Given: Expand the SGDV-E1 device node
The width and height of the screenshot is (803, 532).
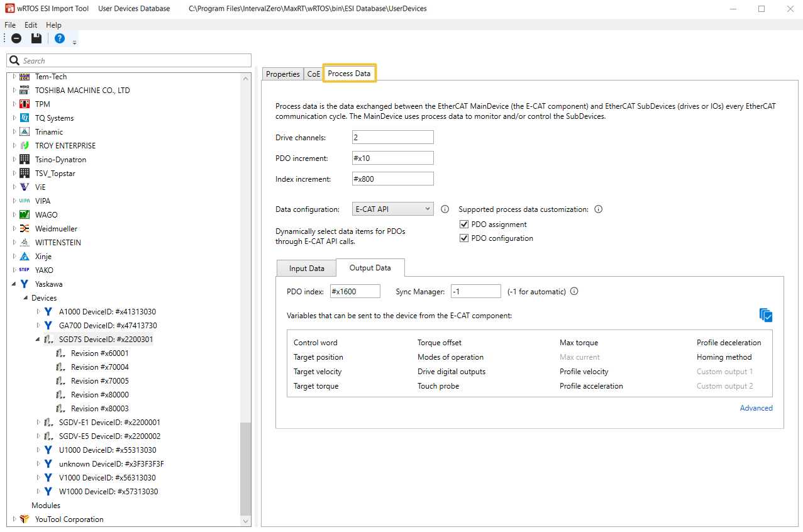Looking at the screenshot, I should tap(38, 423).
